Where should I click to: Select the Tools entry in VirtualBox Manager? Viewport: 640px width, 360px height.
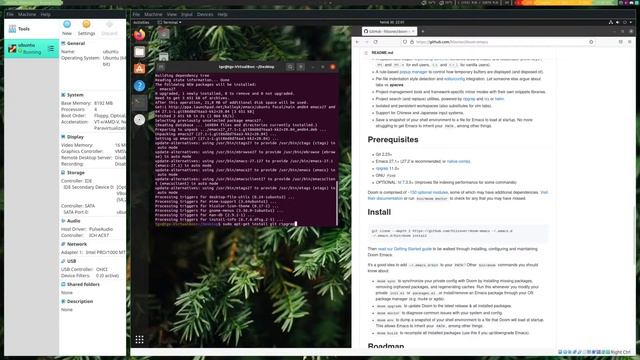pos(31,29)
